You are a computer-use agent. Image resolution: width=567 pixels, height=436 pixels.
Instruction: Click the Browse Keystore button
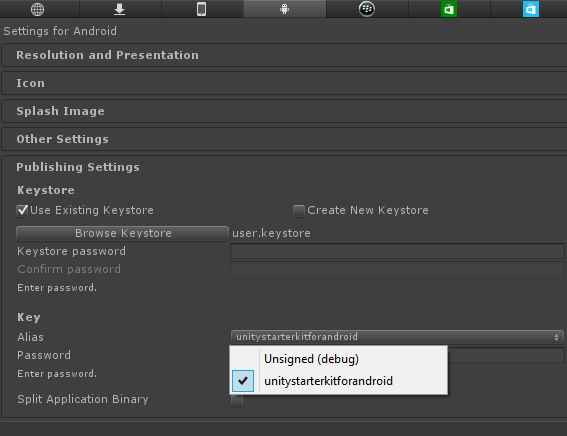pyautogui.click(x=122, y=233)
